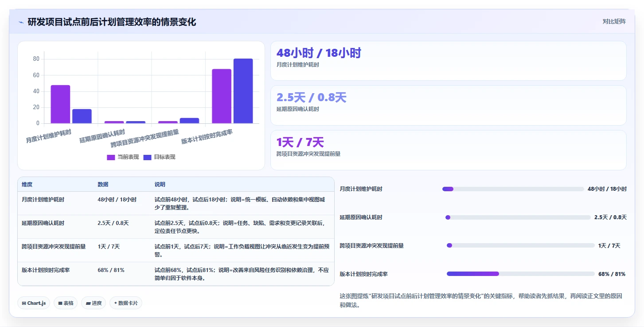644x327 pixels.
Task: Click the blue 目标表现 bar for 版本计划按时完成率
Action: 243,91
